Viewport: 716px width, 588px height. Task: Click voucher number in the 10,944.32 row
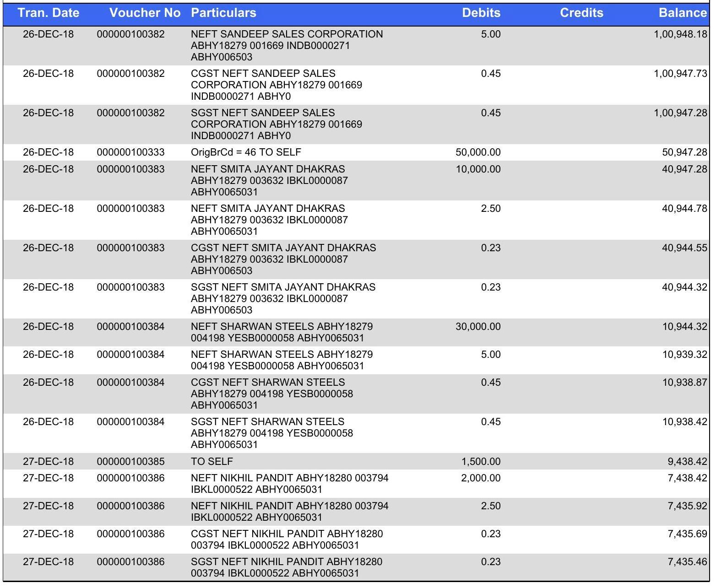[x=130, y=327]
